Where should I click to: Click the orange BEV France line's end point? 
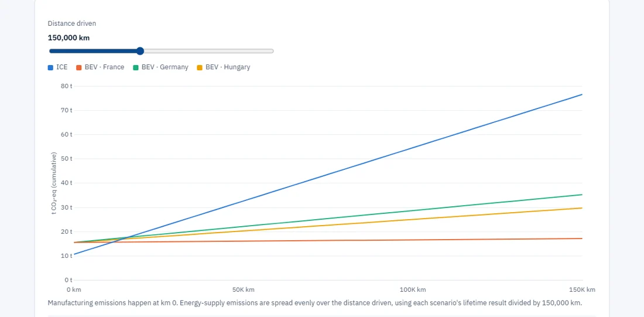pyautogui.click(x=582, y=238)
